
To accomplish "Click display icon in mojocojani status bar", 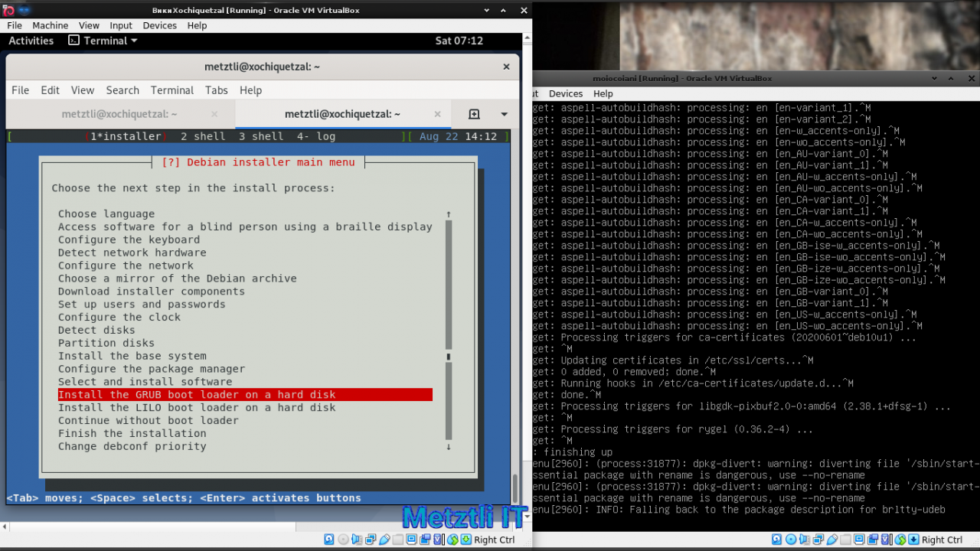I will point(859,540).
